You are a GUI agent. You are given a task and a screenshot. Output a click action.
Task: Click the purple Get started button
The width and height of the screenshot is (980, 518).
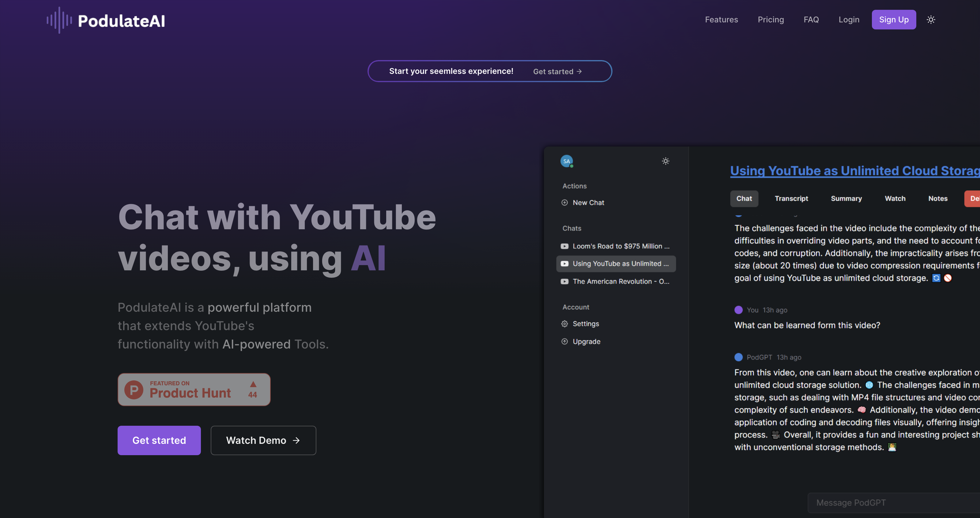(x=159, y=441)
